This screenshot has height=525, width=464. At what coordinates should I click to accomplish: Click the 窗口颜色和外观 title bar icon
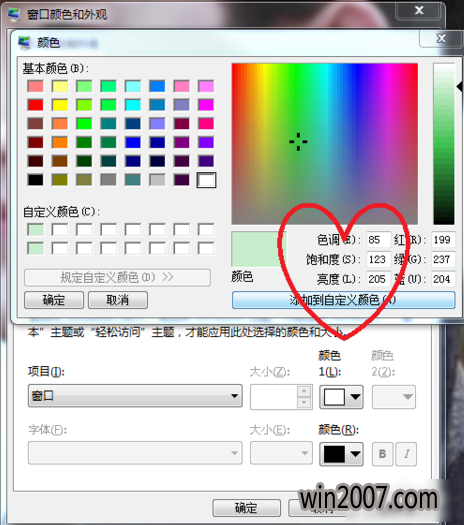pyautogui.click(x=14, y=14)
